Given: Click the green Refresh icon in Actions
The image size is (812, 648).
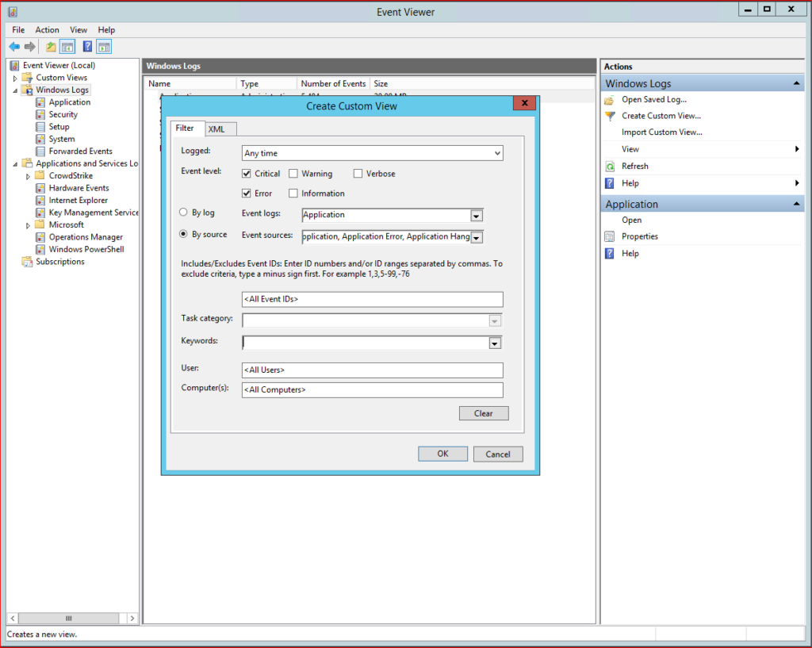Looking at the screenshot, I should (610, 167).
